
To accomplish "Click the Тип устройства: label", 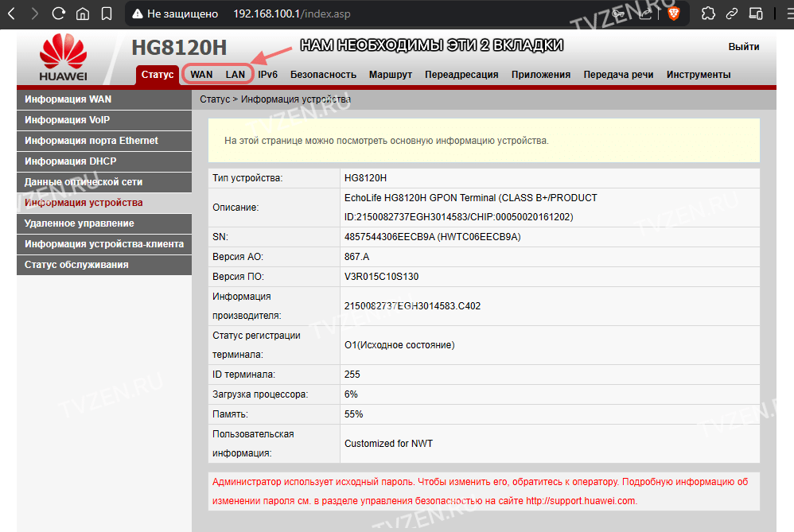I will pos(247,178).
